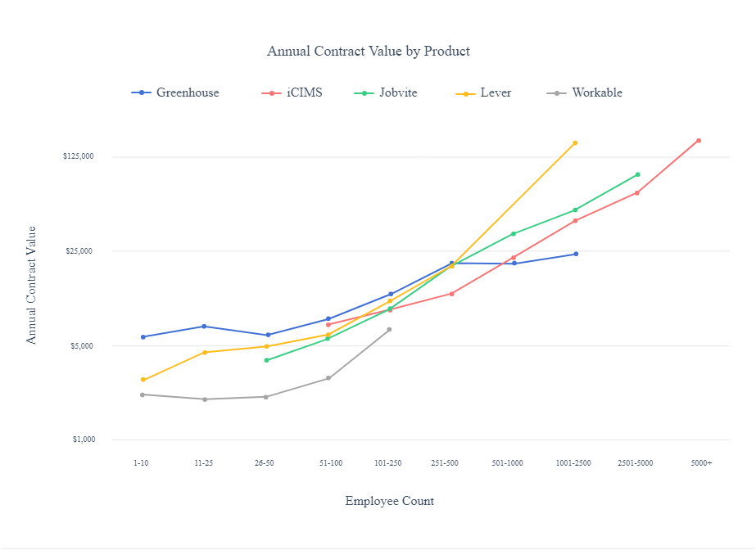
Task: Select the Lever legend entry
Action: pos(487,92)
